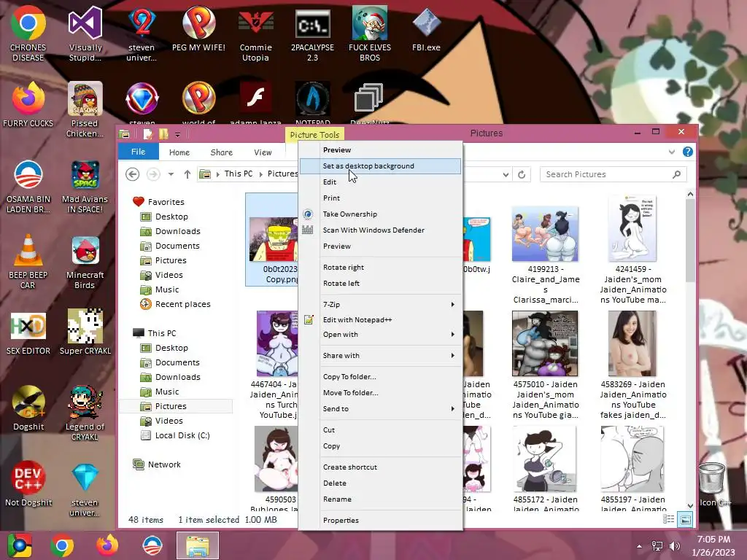Open the DEV C++ desktop icon
The height and width of the screenshot is (560, 747).
pyautogui.click(x=28, y=483)
